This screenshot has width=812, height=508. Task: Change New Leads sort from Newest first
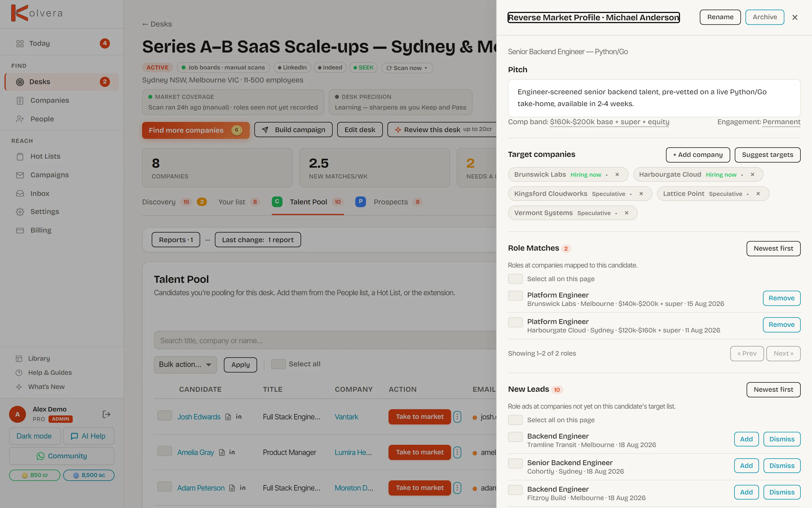click(x=773, y=389)
